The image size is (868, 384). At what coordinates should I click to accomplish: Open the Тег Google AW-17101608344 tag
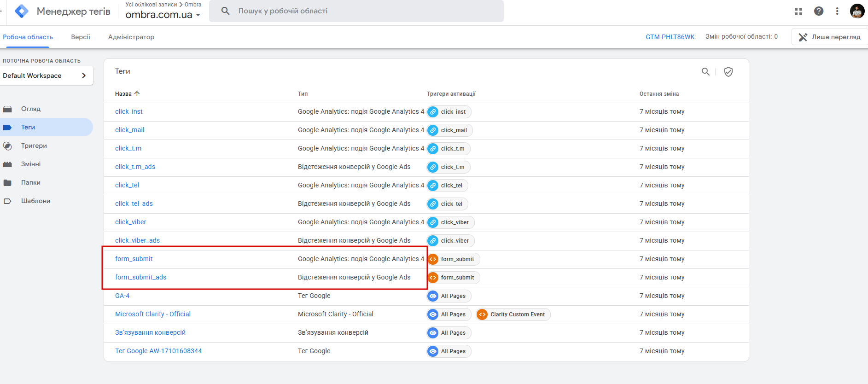point(158,351)
